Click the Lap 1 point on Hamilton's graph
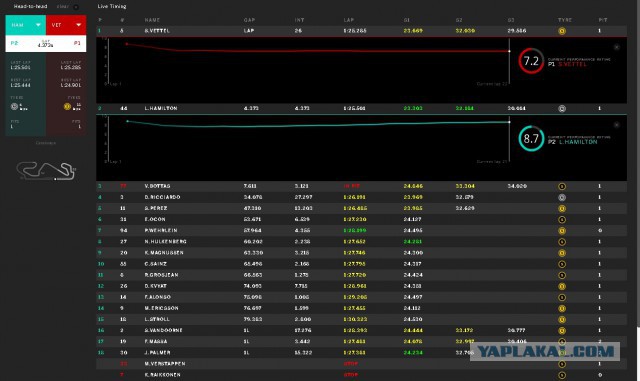The width and height of the screenshot is (640, 381). 127,121
